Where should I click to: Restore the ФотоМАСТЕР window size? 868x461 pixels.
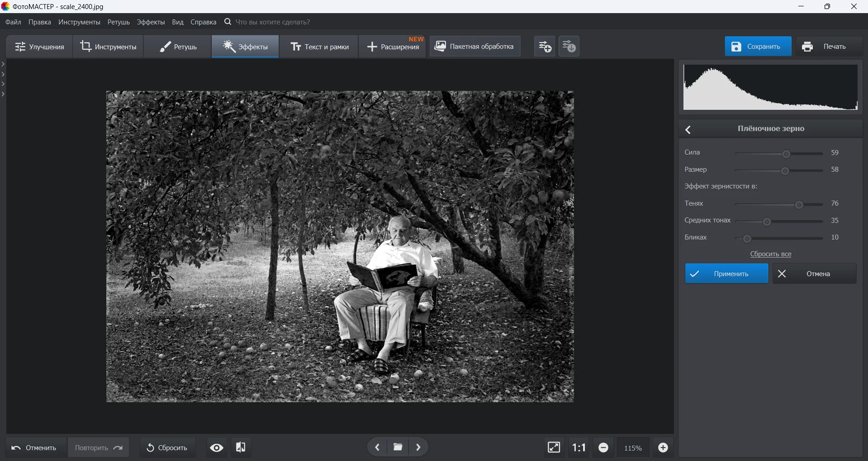tap(827, 6)
